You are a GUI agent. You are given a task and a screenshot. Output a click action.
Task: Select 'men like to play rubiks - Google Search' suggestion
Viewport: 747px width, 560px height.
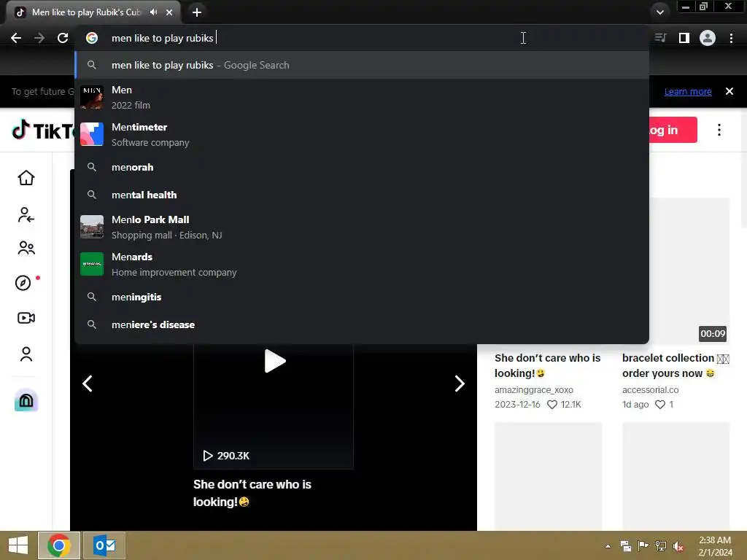click(362, 65)
